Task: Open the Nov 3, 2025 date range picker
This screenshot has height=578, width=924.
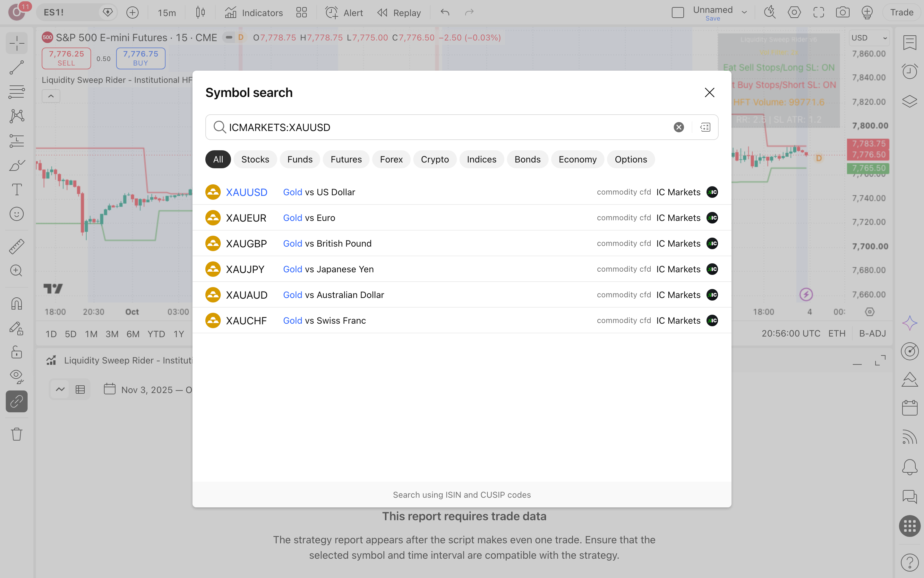Action: pyautogui.click(x=149, y=390)
